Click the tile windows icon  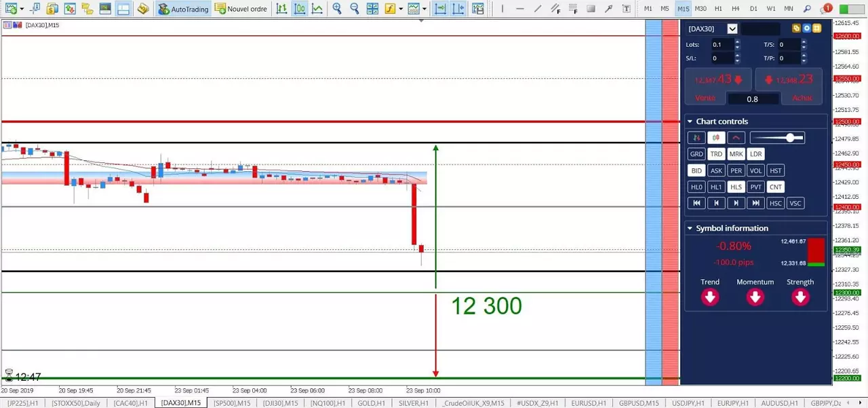(x=372, y=9)
